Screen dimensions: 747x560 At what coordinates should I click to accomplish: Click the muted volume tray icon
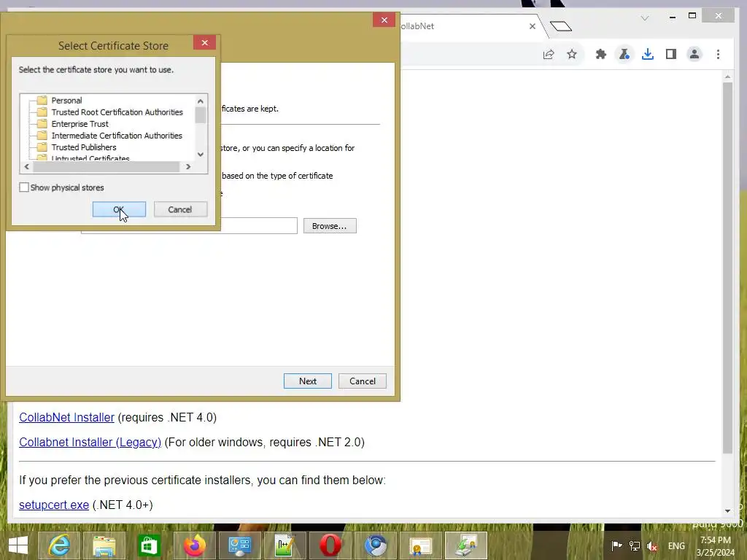pyautogui.click(x=652, y=546)
